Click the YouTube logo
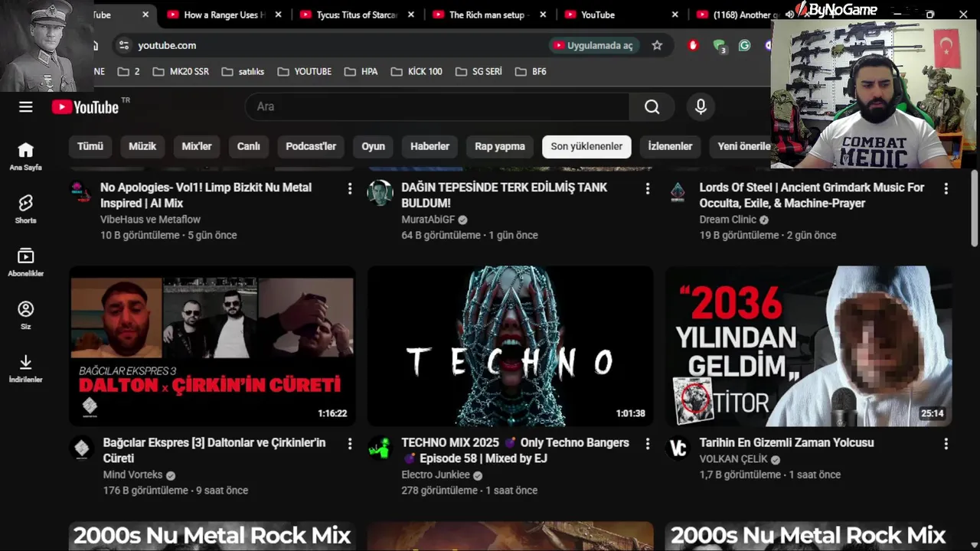Screen dimensions: 980x551 [x=85, y=107]
